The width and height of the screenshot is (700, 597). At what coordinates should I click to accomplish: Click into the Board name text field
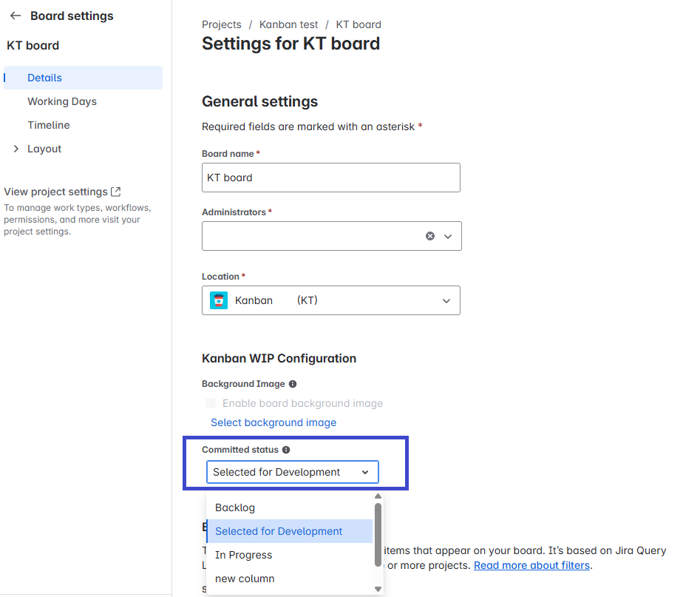[330, 178]
